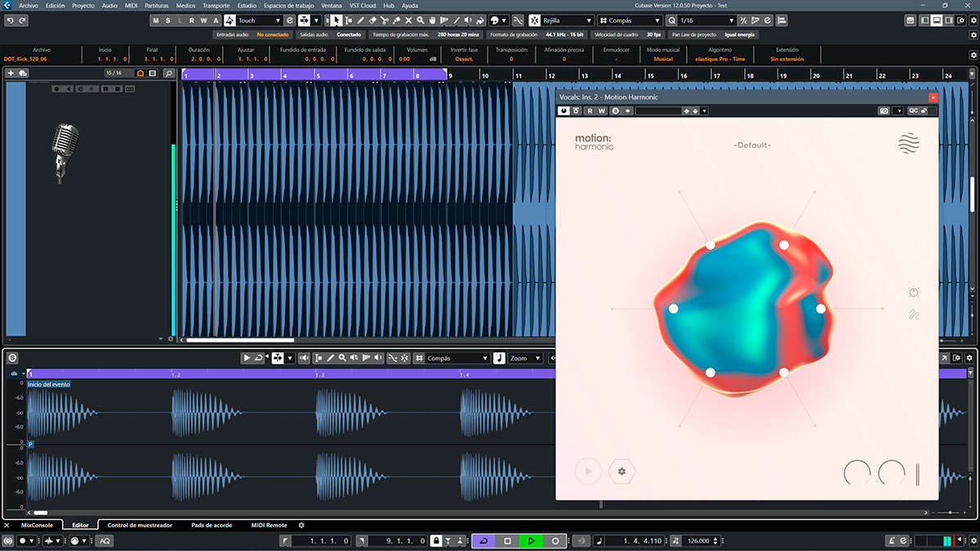Switch to Control de muestreador tab
980x551 pixels.
point(140,525)
